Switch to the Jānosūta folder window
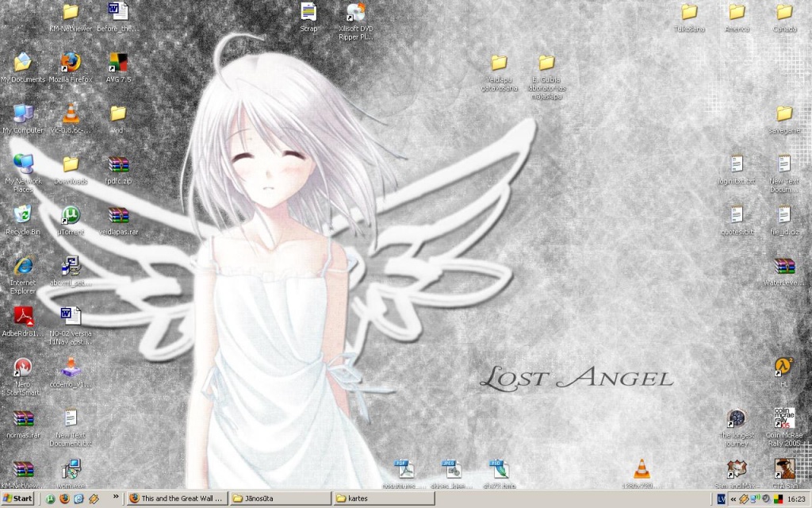 [280, 498]
